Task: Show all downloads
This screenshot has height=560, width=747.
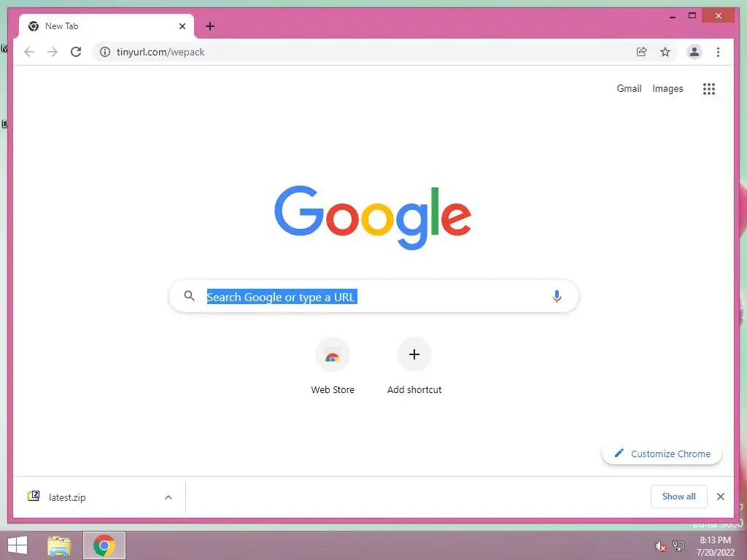Action: coord(679,496)
